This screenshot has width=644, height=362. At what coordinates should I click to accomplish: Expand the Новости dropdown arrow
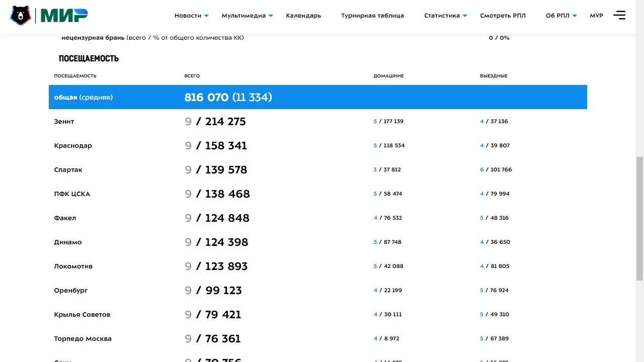pyautogui.click(x=206, y=16)
